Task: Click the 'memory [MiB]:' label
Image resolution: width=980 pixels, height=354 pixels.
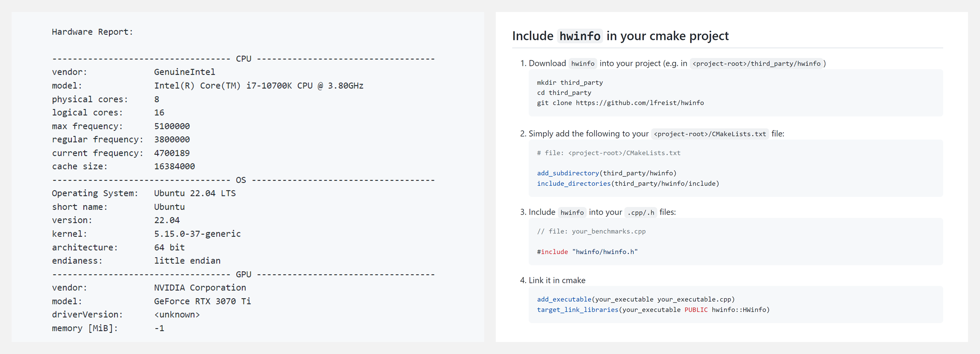Action: tap(85, 328)
